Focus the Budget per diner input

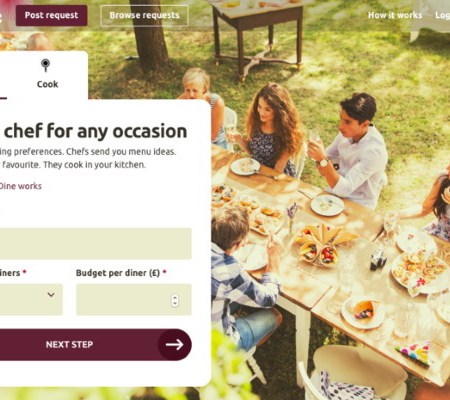(134, 299)
